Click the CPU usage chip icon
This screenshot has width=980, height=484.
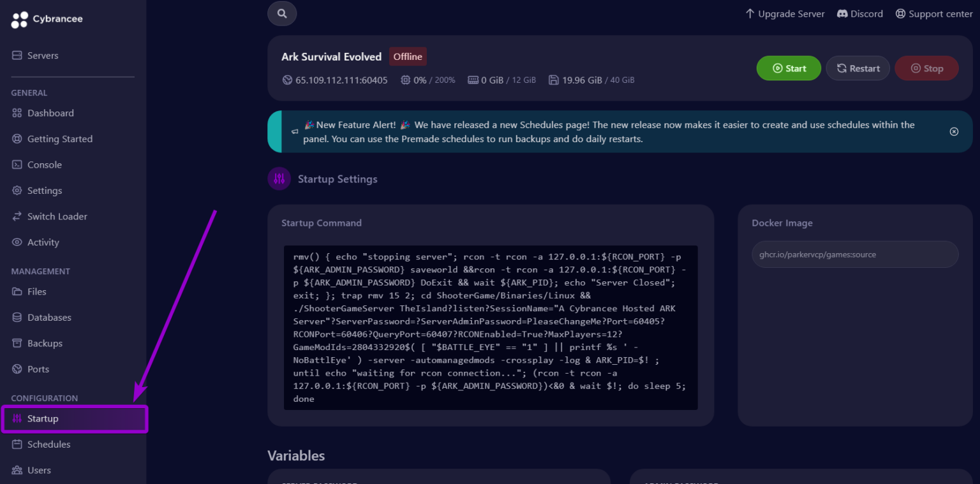(405, 80)
